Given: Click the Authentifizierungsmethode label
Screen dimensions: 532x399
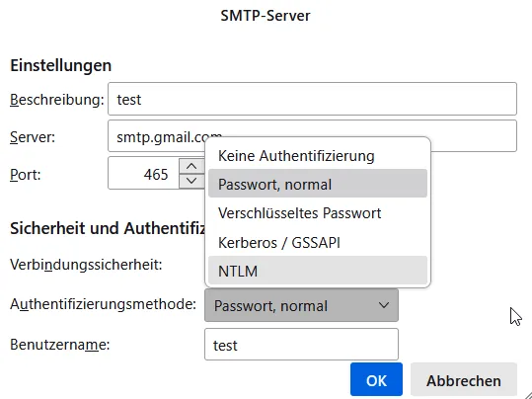Looking at the screenshot, I should click(103, 304).
